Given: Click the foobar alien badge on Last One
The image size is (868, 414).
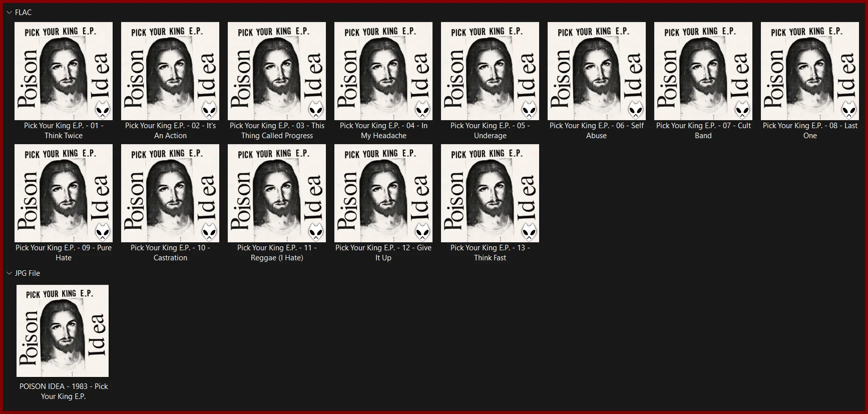Looking at the screenshot, I should 849,109.
